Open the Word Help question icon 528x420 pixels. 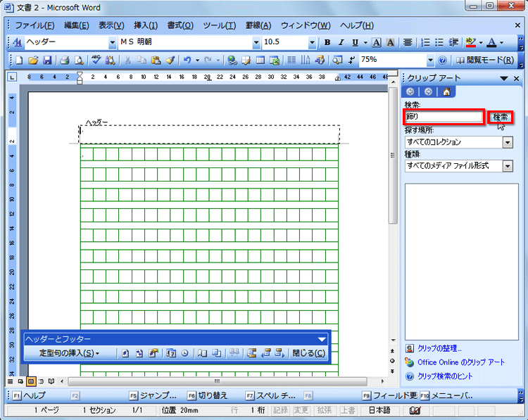pos(443,61)
